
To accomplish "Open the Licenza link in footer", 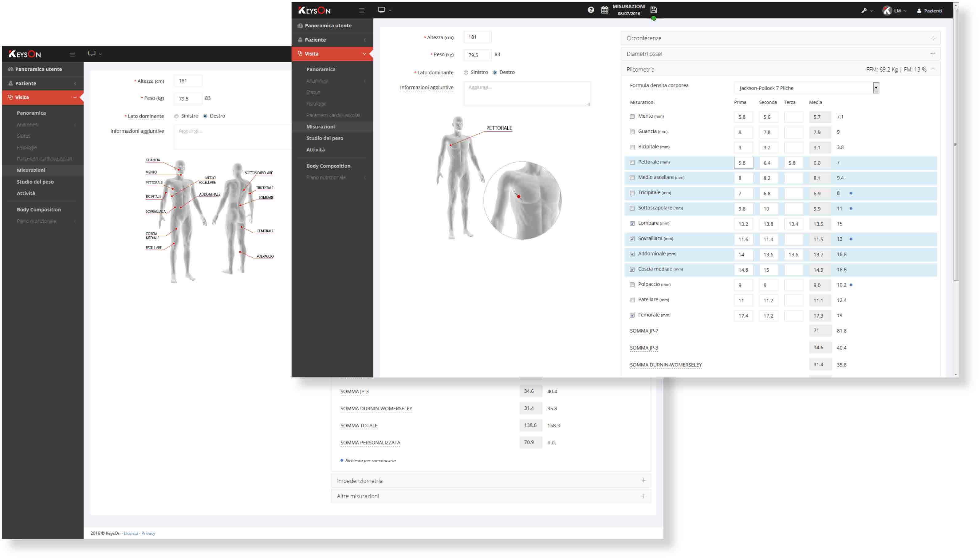I will coord(131,534).
